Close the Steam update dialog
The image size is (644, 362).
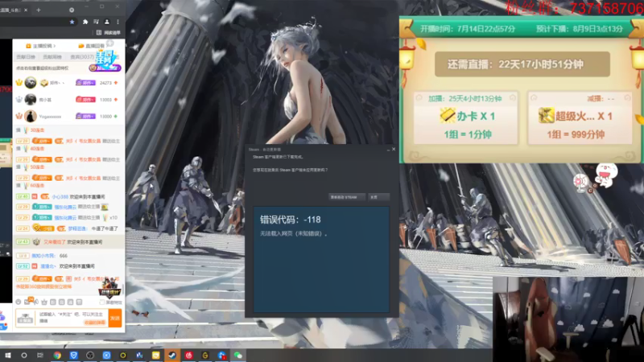coord(394,149)
